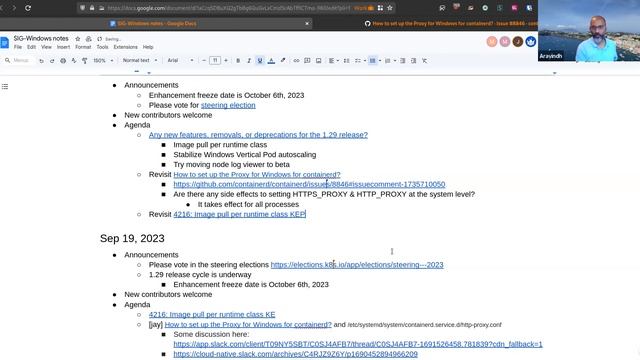640x360 pixels.
Task: Bookmark this page with the star
Action: (x=390, y=8)
